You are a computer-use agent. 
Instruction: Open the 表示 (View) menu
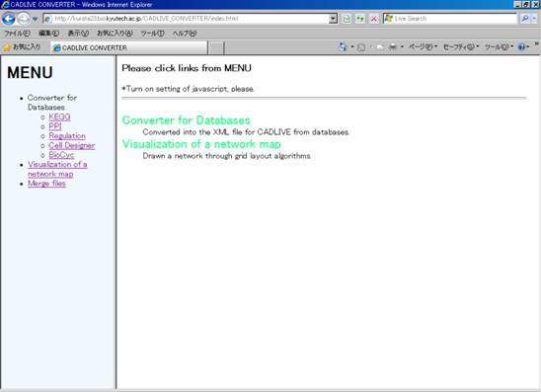78,34
